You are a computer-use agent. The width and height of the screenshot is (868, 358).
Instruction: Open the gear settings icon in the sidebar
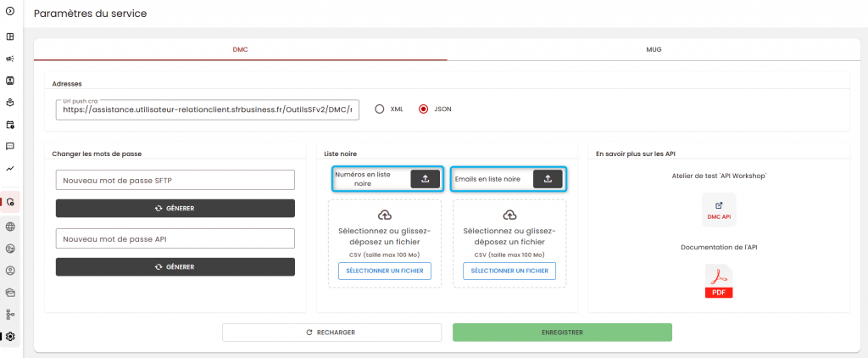(x=10, y=337)
